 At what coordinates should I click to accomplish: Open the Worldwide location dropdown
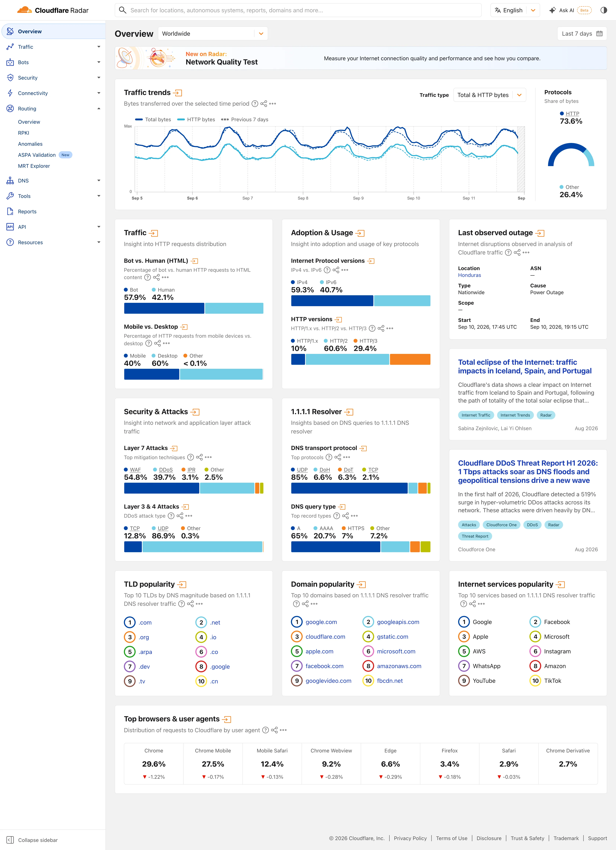[213, 33]
